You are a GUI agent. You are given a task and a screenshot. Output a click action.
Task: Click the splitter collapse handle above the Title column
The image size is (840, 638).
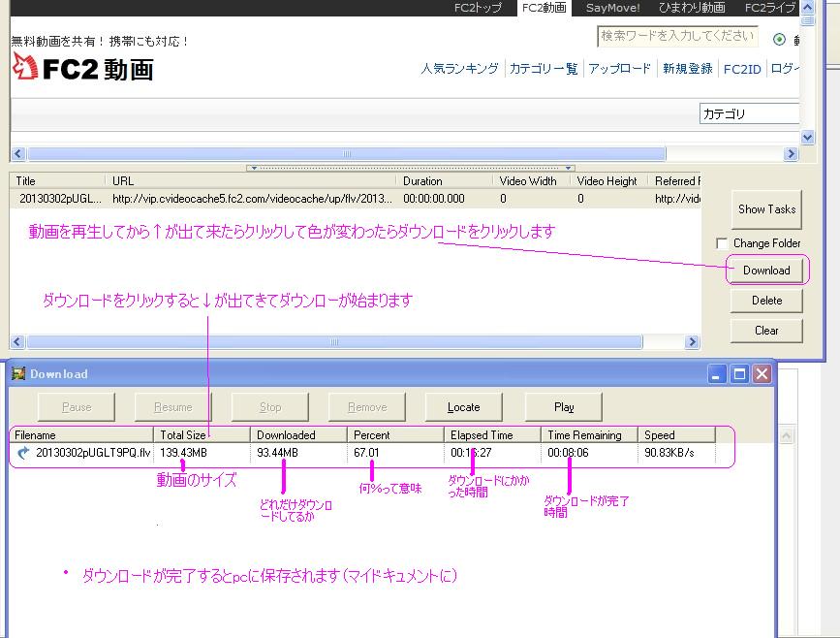point(411,168)
